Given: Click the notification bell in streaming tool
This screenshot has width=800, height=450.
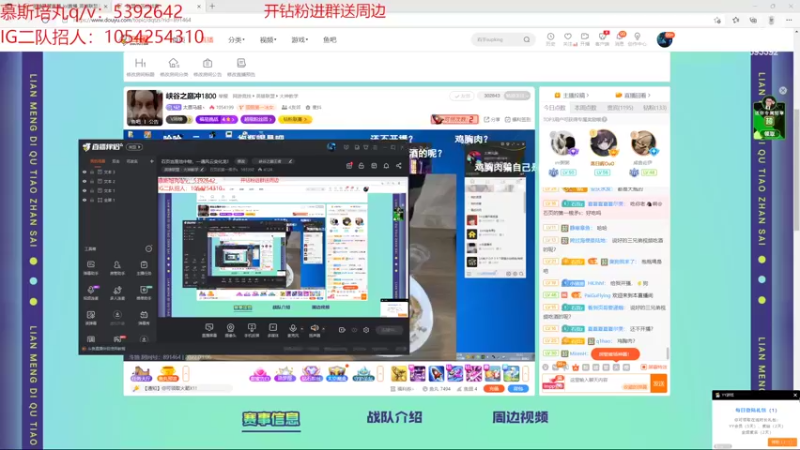Looking at the screenshot, I should 387,166.
